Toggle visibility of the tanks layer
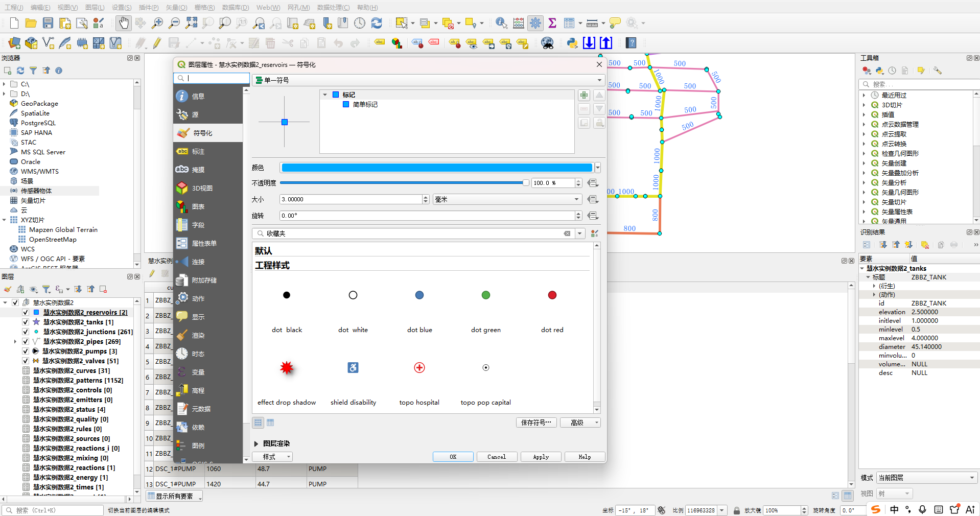 26,322
